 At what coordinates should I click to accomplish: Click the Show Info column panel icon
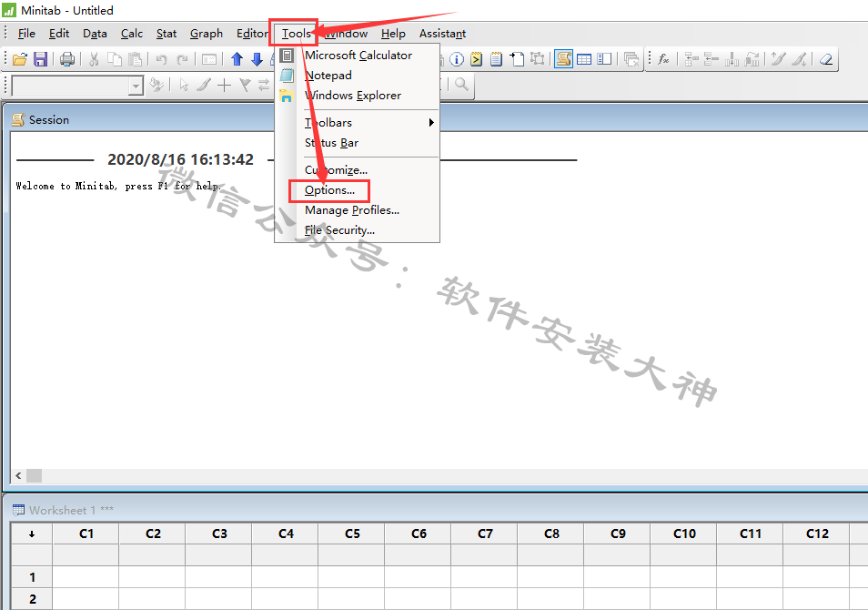[604, 59]
